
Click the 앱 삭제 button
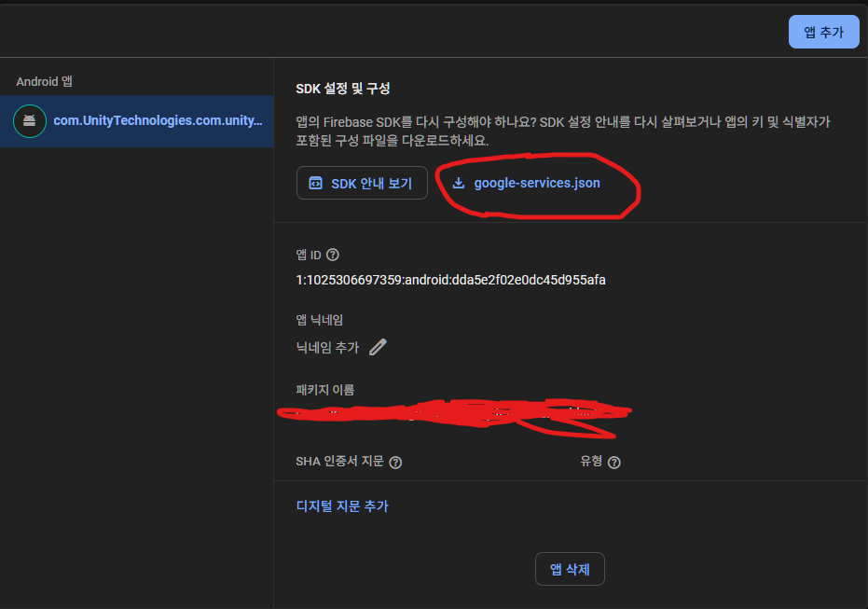570,569
